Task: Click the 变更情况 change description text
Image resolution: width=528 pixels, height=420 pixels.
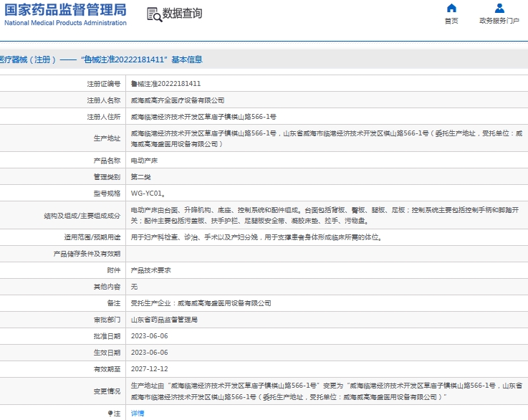Action: tap(327, 391)
